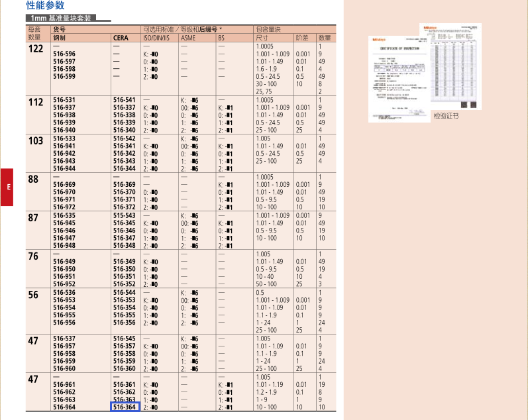This screenshot has height=420, width=528.
Task: Click steel item number 516-596
Action: click(64, 54)
